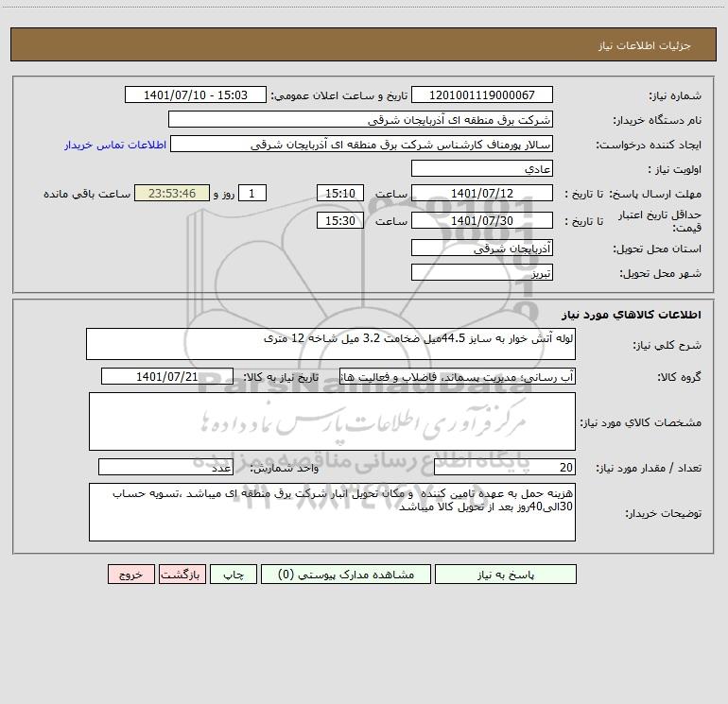Click the 'اولویت نیاز :' label
This screenshot has width=728, height=704.
(675, 170)
